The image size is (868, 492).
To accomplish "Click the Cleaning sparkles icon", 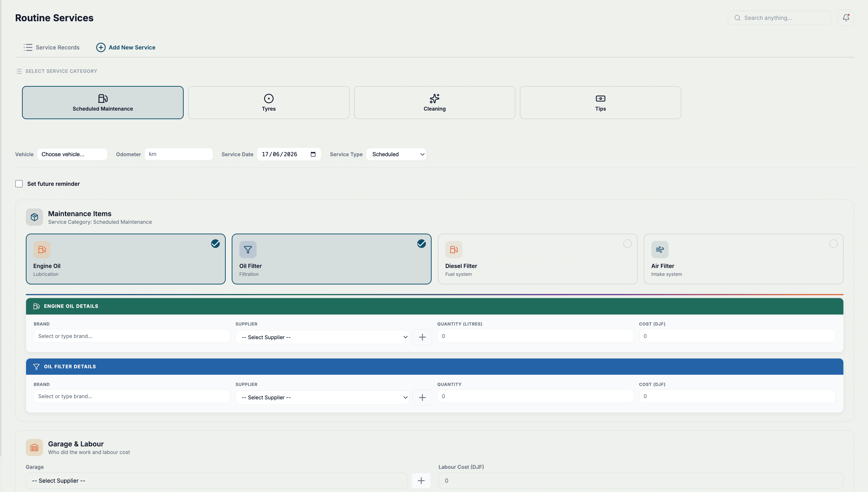I will coord(434,98).
